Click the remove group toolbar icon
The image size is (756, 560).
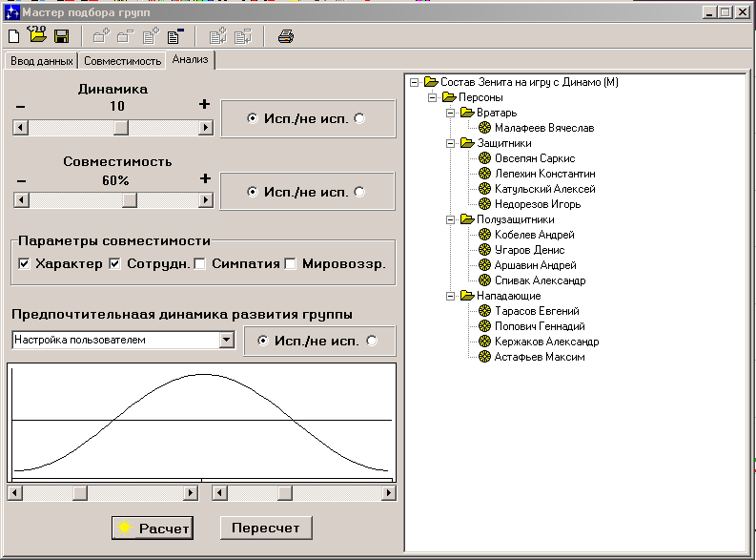(125, 36)
